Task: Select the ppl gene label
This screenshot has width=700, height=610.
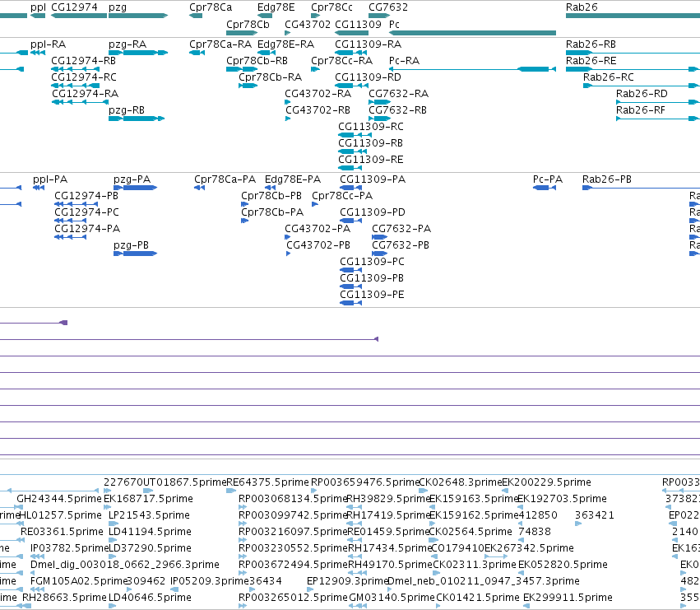Action: point(38,7)
